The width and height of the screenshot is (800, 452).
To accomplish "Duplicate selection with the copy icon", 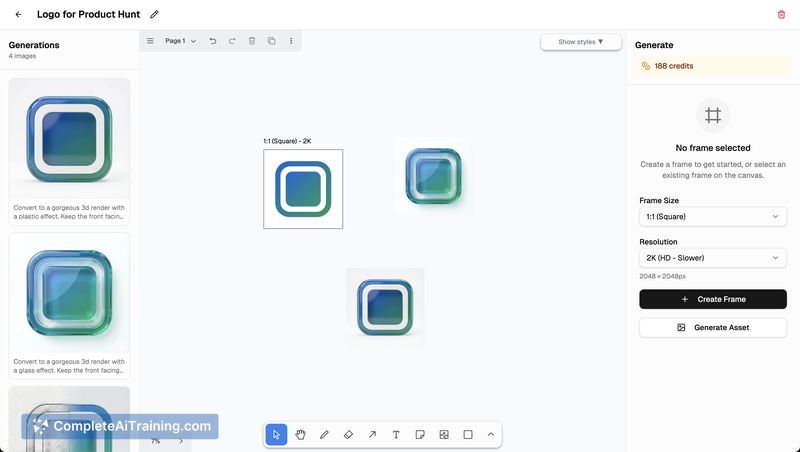I will point(271,41).
